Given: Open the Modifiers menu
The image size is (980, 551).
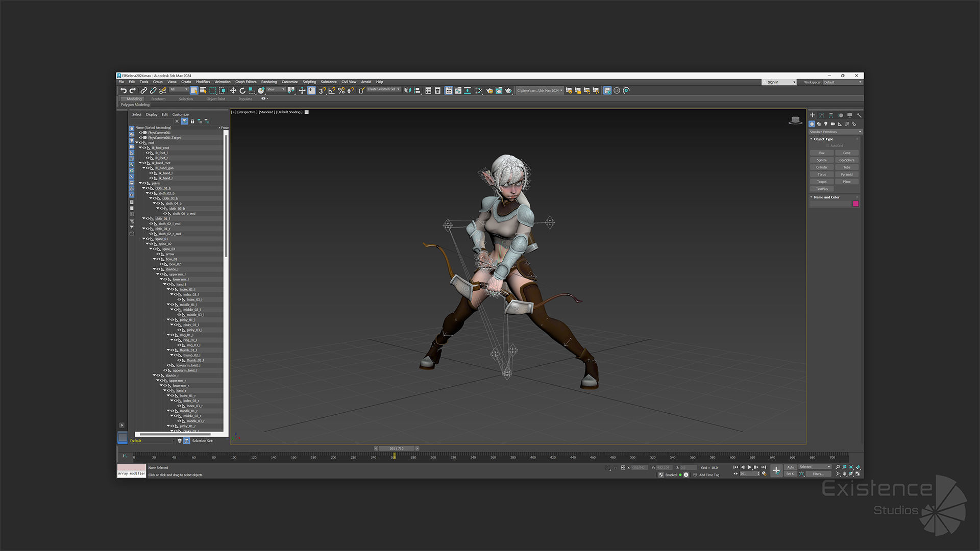Looking at the screenshot, I should tap(203, 82).
